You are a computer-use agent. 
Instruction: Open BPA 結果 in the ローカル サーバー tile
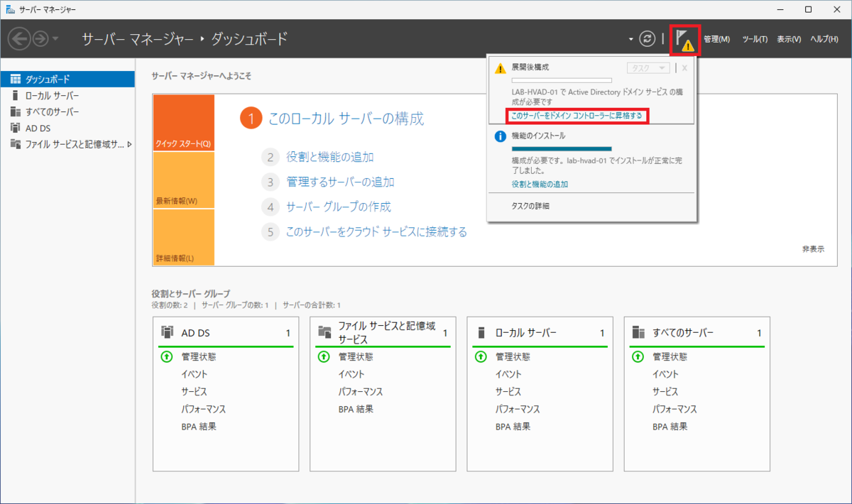click(x=513, y=427)
